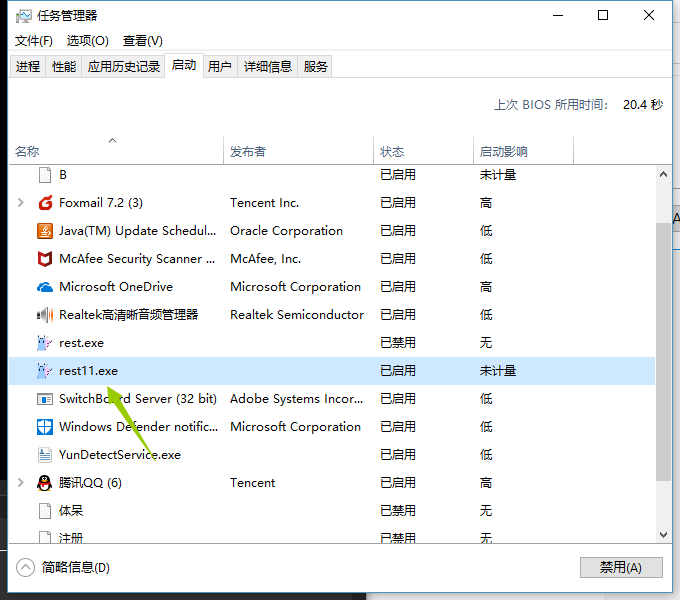
Task: Click the McAfee Security Scanner shield icon
Action: click(x=45, y=259)
